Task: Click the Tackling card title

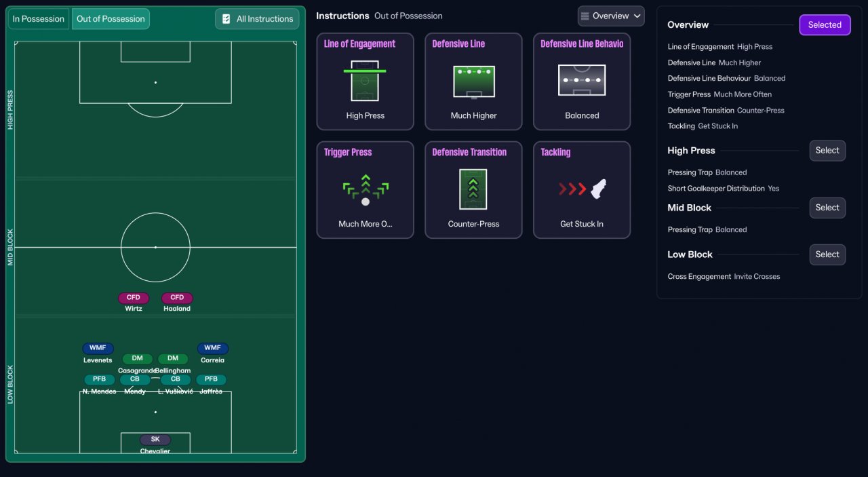Action: 555,153
